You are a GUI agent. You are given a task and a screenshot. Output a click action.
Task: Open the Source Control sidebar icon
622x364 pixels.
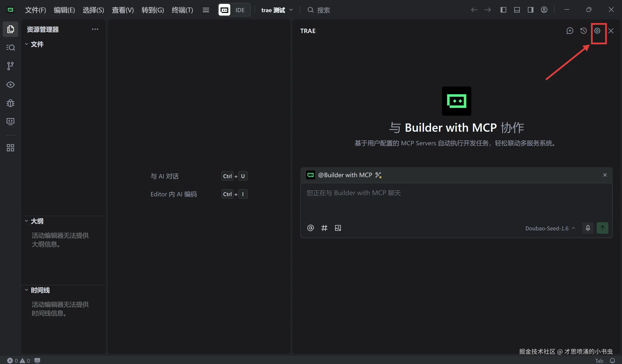tap(10, 66)
